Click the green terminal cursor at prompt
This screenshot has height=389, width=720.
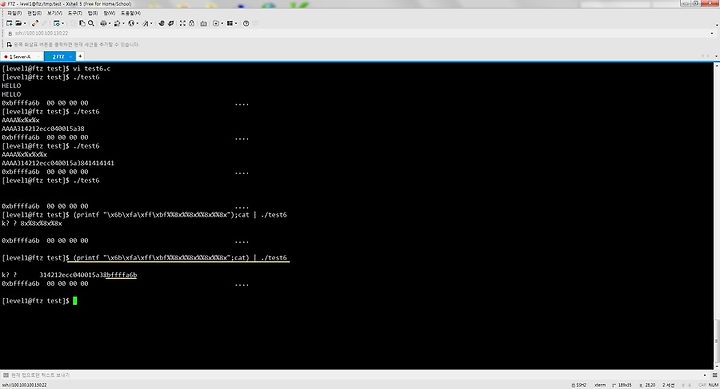(x=75, y=301)
